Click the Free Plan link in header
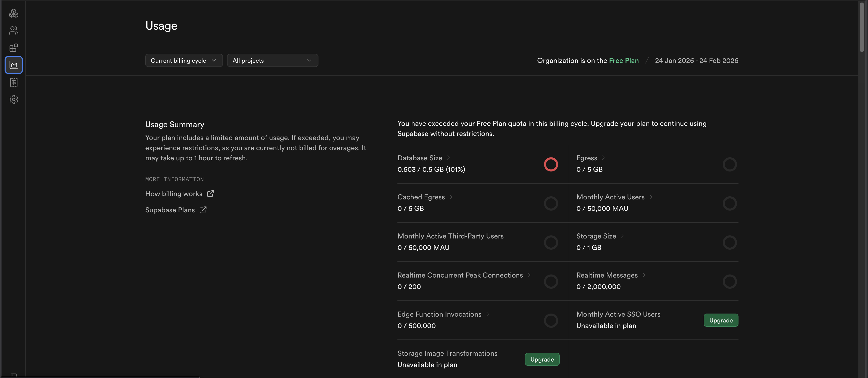This screenshot has width=868, height=378. click(x=624, y=61)
